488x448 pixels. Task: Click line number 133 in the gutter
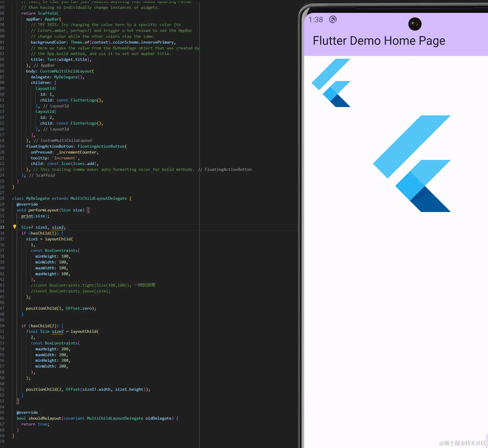coord(2,227)
